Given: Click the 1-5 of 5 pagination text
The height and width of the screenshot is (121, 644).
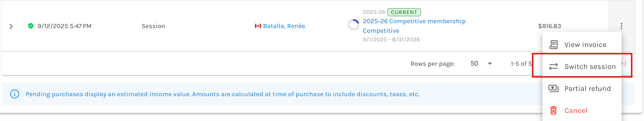Looking at the screenshot, I should tap(521, 64).
